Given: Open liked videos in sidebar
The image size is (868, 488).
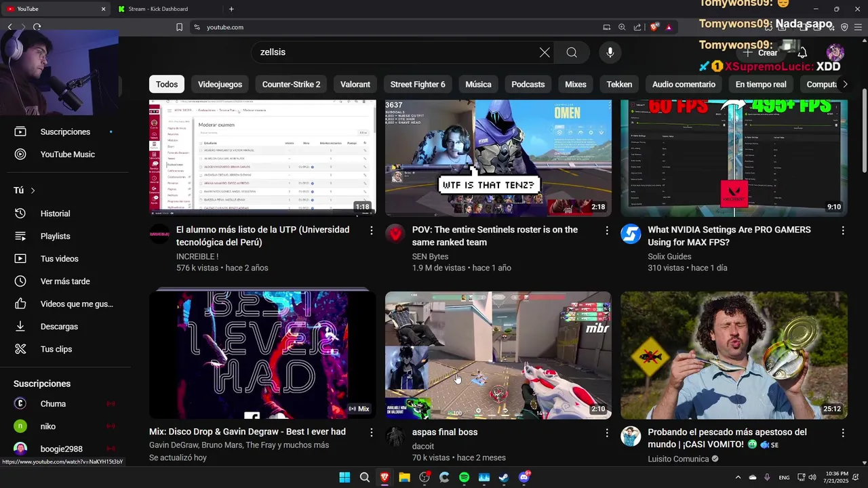Looking at the screenshot, I should click(x=65, y=304).
